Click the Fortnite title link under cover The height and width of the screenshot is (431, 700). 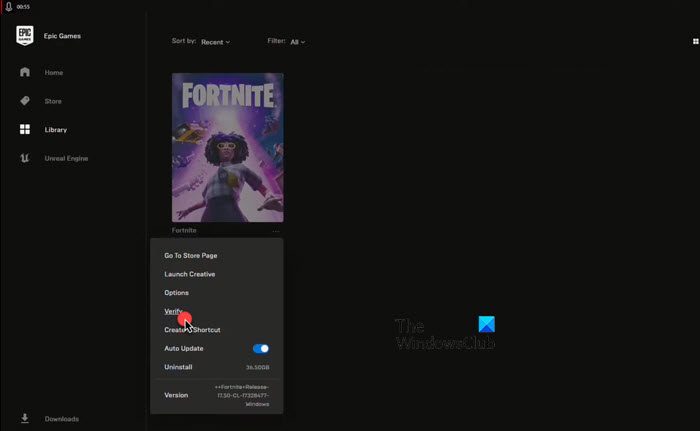(x=184, y=230)
